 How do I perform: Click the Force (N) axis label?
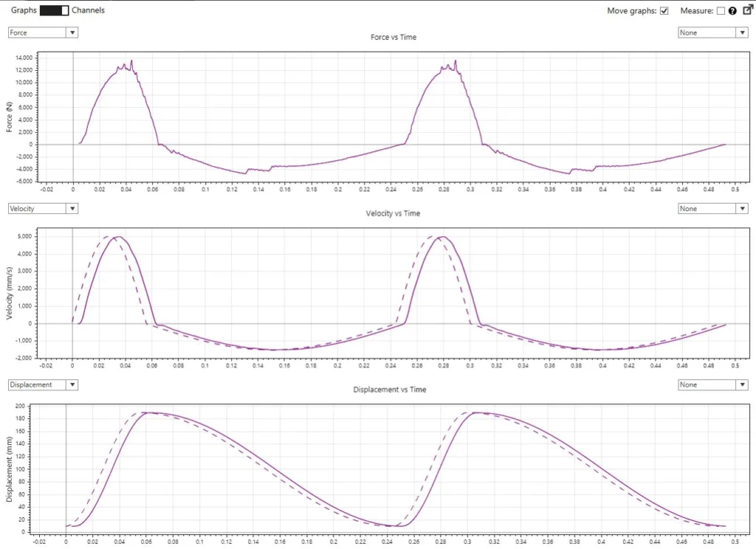[9, 117]
